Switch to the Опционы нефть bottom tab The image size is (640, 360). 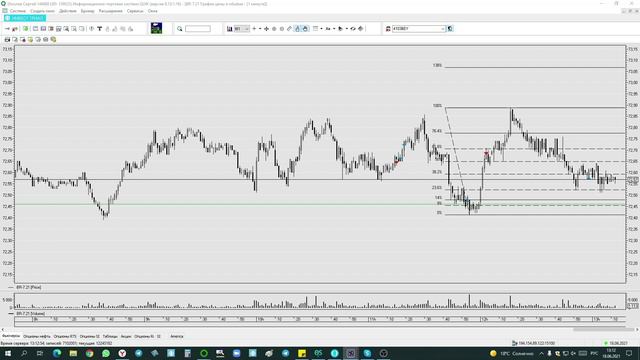[37, 336]
